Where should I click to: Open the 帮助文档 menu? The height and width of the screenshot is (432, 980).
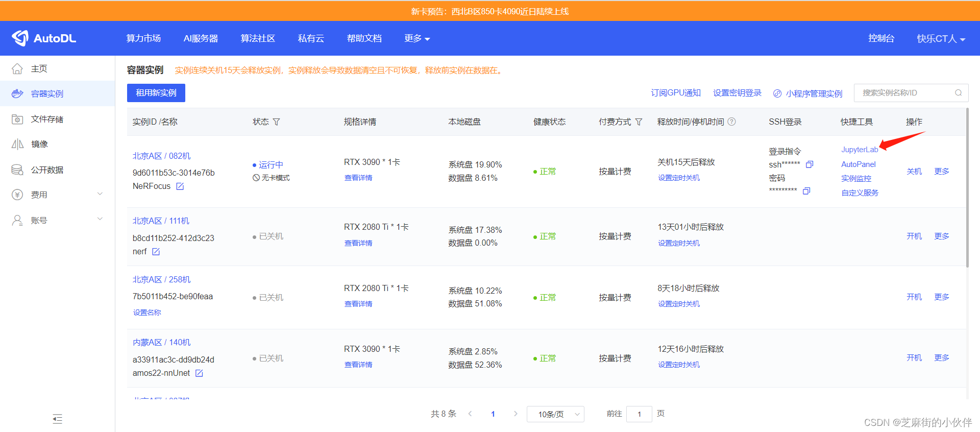coord(364,38)
